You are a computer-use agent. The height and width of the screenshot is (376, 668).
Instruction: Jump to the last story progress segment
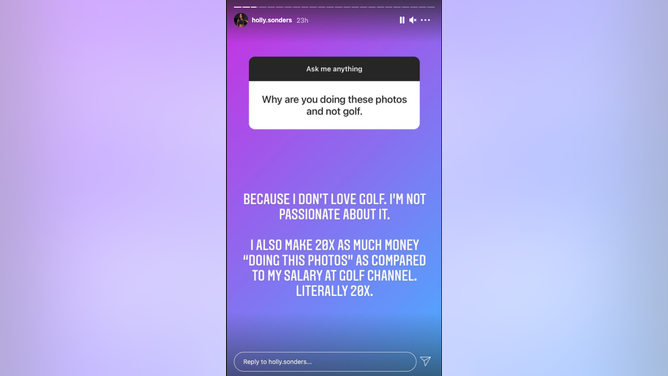[431, 7]
